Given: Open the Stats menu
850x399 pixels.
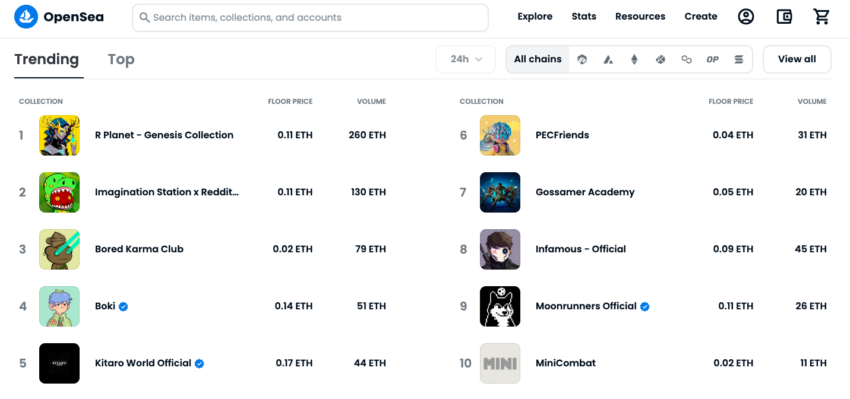Looking at the screenshot, I should click(584, 17).
